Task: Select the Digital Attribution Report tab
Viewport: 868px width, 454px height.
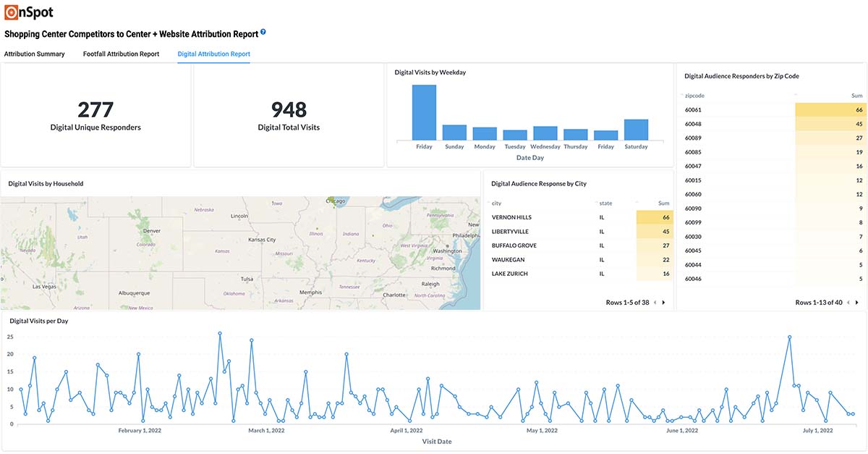Action: [213, 54]
